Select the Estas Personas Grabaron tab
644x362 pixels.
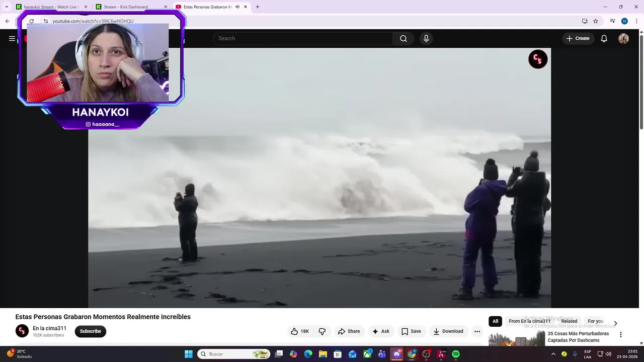[211, 7]
